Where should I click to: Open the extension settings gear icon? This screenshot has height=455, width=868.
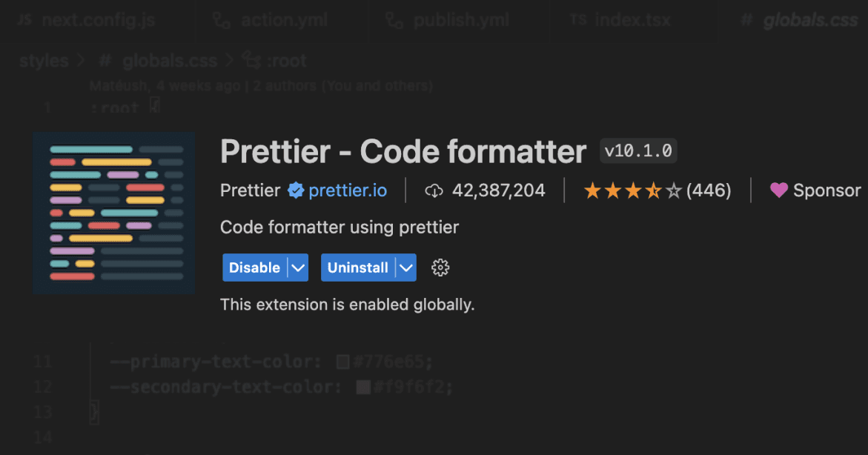pyautogui.click(x=440, y=268)
